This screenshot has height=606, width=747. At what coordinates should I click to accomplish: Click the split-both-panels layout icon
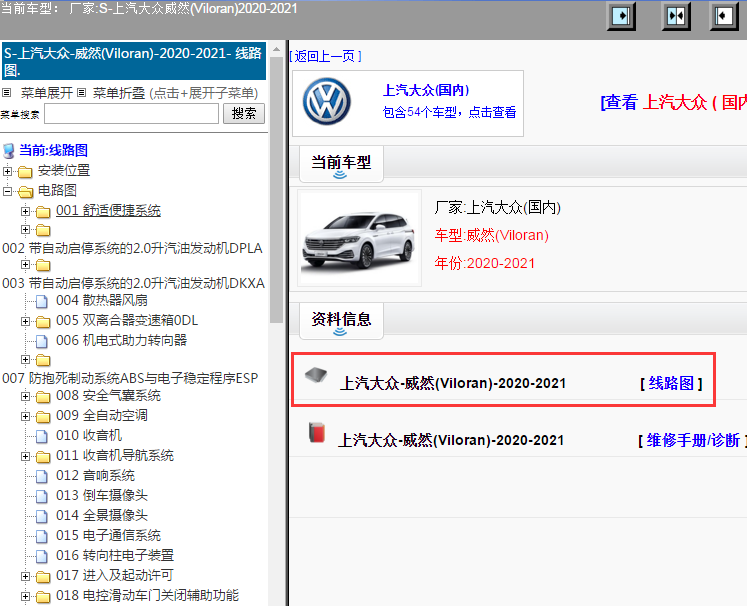click(676, 16)
